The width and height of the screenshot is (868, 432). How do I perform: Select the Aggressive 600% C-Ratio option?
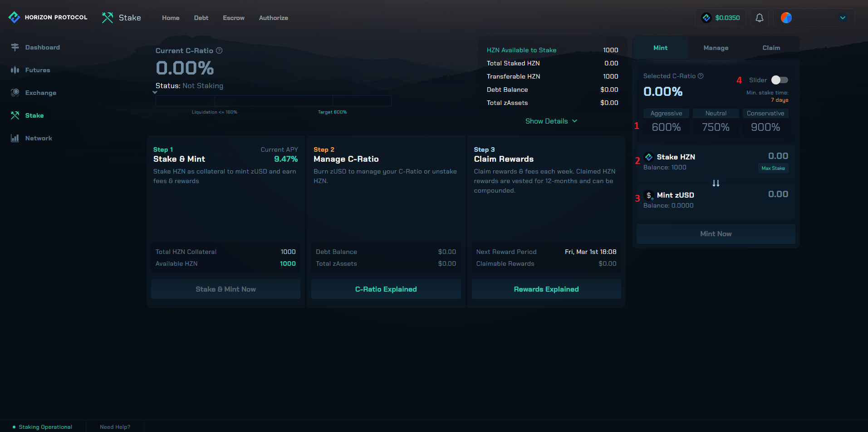666,122
